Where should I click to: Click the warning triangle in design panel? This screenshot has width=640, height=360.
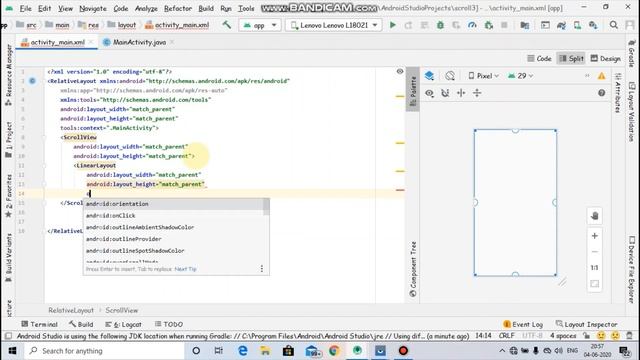tap(602, 76)
